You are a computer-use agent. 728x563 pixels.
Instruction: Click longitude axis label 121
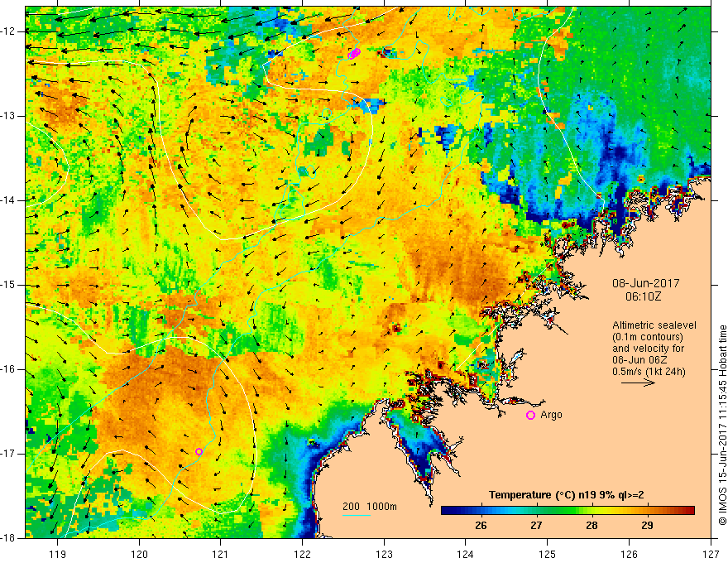220,554
